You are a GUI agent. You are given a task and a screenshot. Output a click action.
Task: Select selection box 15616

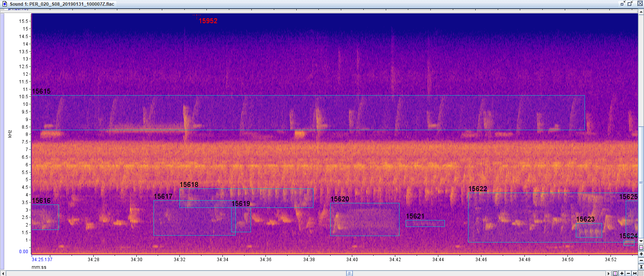click(45, 217)
